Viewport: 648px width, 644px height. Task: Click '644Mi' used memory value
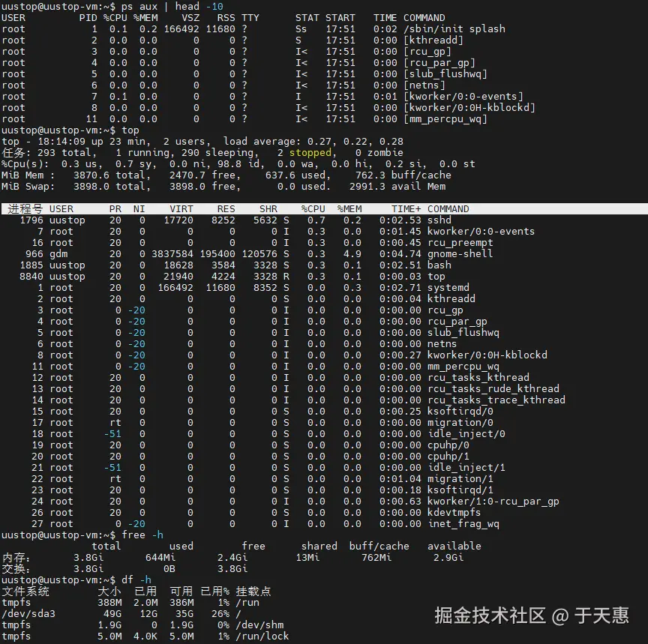[x=160, y=558]
